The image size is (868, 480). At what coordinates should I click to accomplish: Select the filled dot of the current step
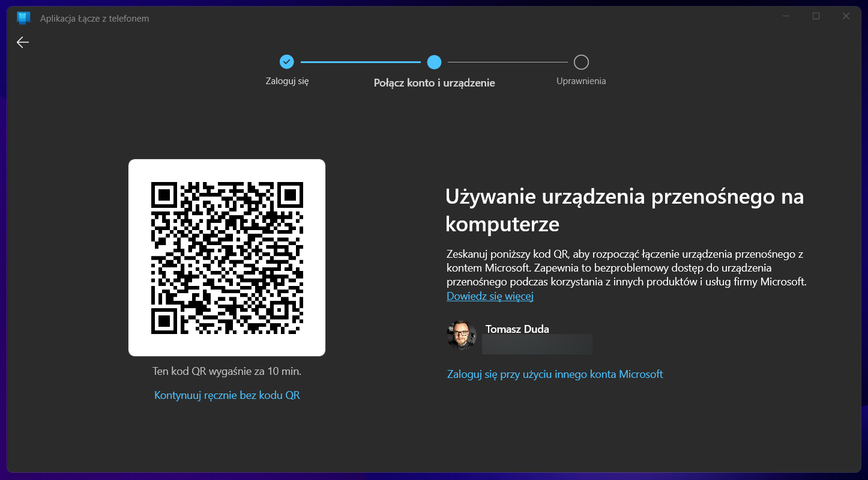434,62
